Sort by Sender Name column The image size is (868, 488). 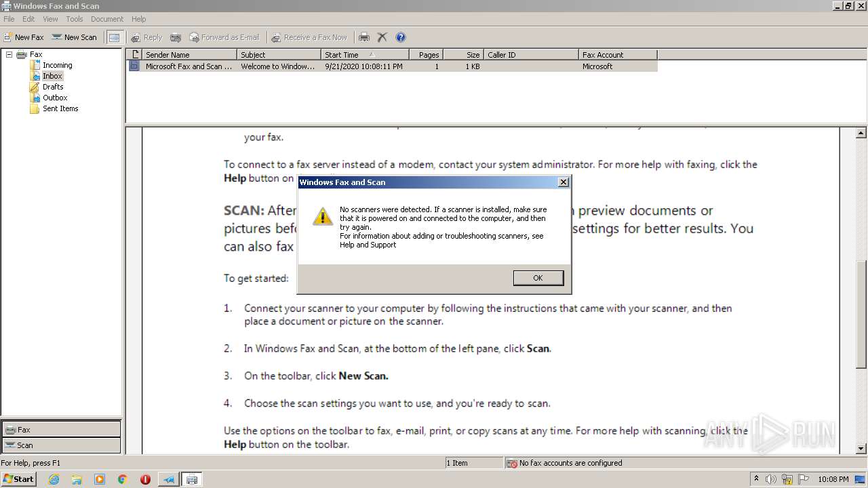tap(189, 55)
